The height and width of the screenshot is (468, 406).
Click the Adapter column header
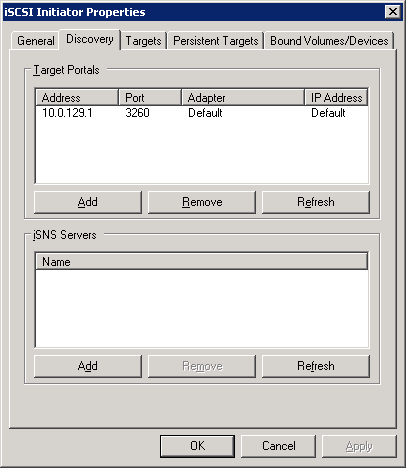[243, 98]
